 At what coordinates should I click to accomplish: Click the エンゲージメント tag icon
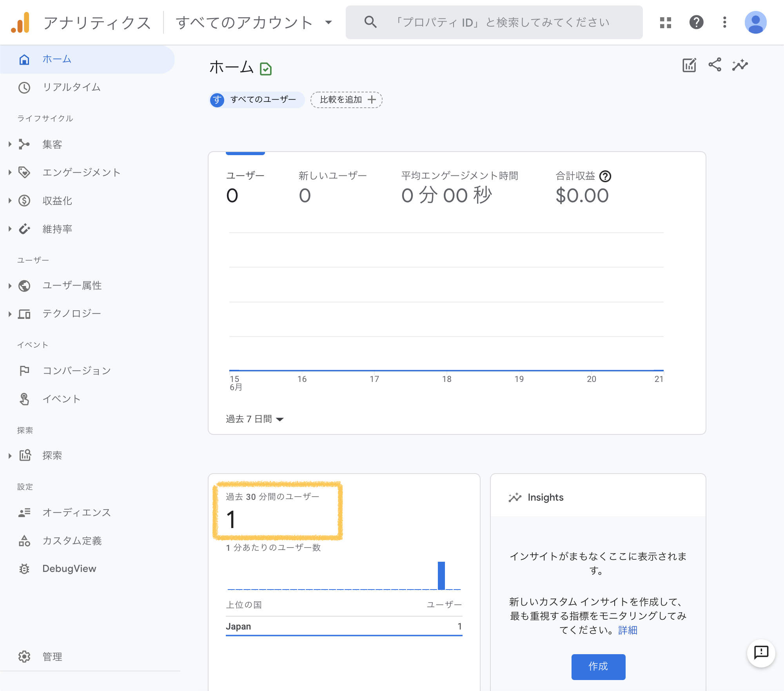pos(24,173)
